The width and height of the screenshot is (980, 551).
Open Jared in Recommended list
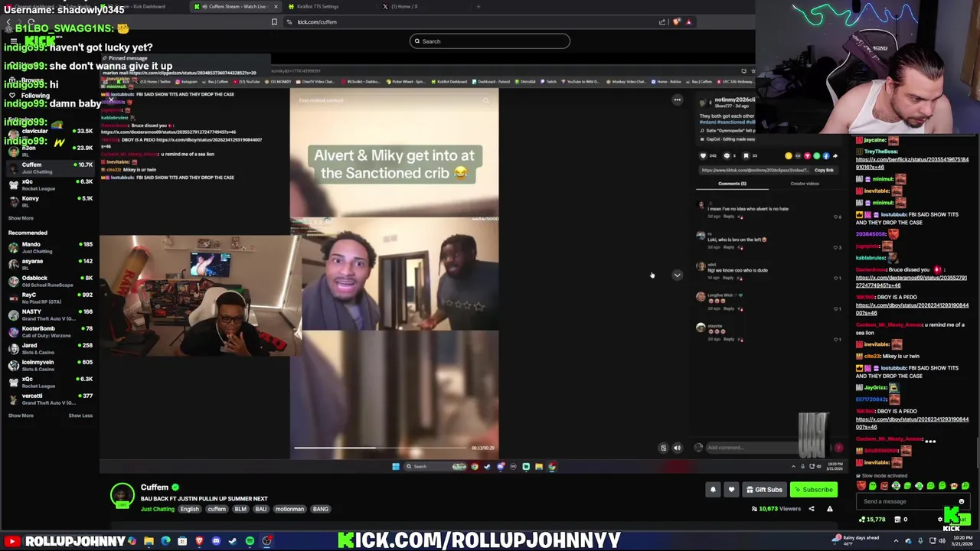50,348
